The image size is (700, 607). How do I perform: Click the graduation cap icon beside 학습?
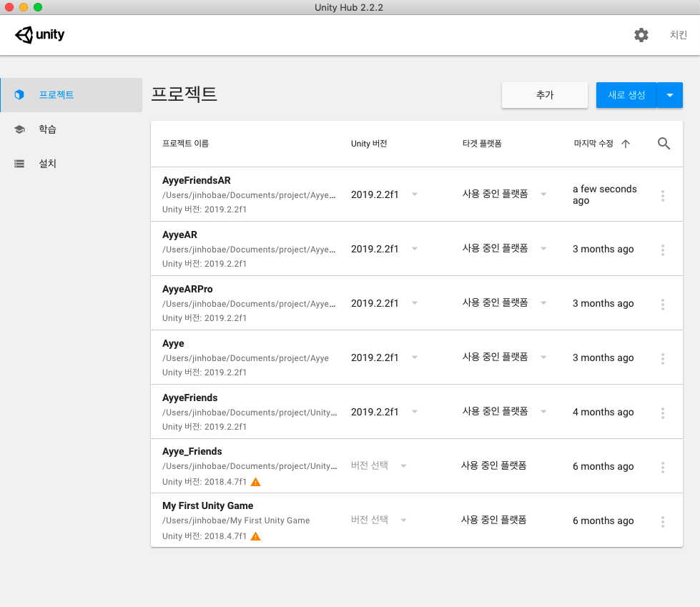coord(19,129)
